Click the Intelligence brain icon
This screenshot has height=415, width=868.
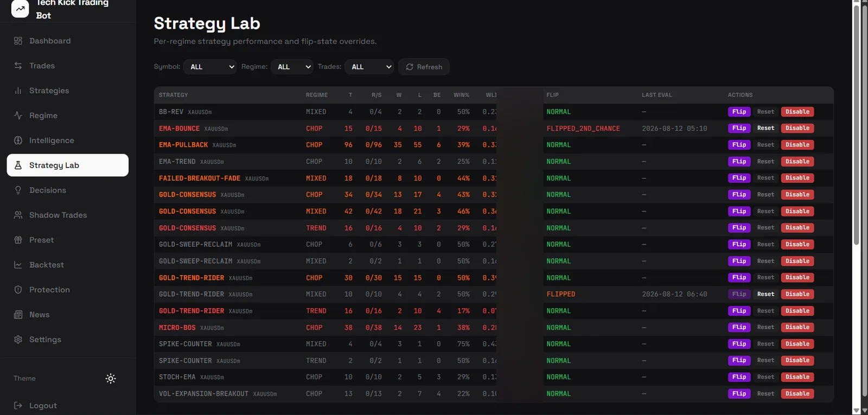tap(18, 141)
